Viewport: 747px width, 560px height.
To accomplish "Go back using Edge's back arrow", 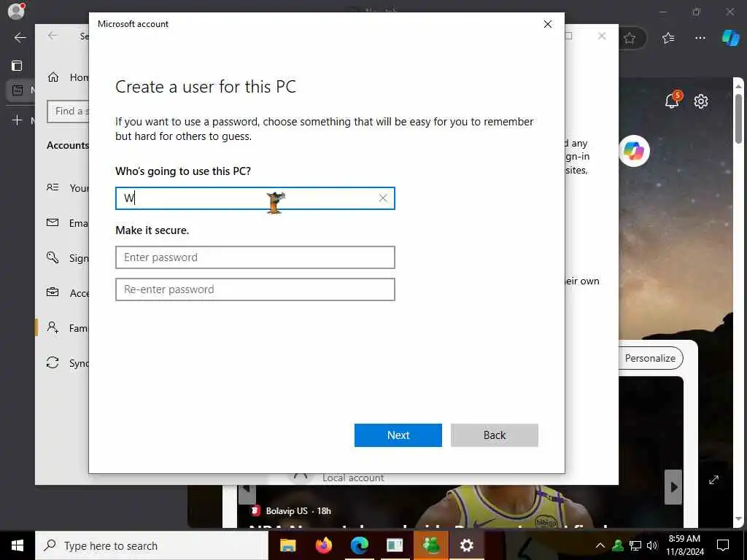I will tap(20, 38).
